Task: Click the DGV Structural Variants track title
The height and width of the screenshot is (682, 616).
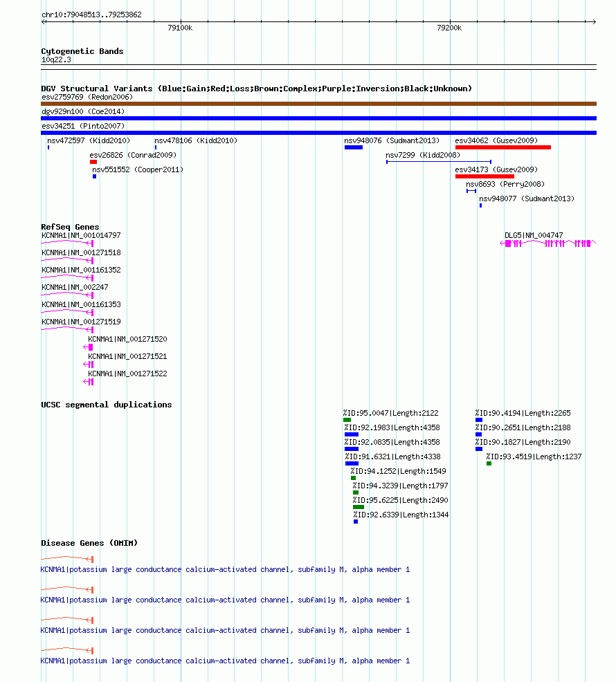Action: tap(256, 89)
